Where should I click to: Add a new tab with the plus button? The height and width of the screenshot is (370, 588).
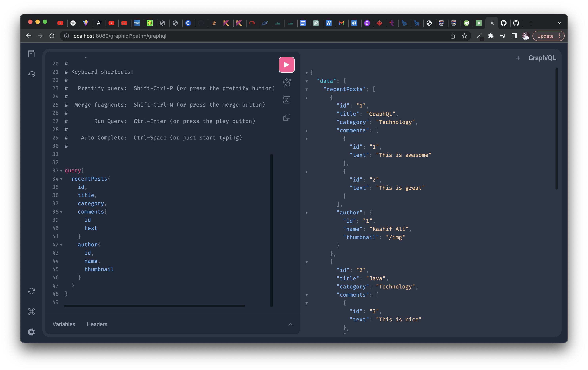[x=518, y=58]
